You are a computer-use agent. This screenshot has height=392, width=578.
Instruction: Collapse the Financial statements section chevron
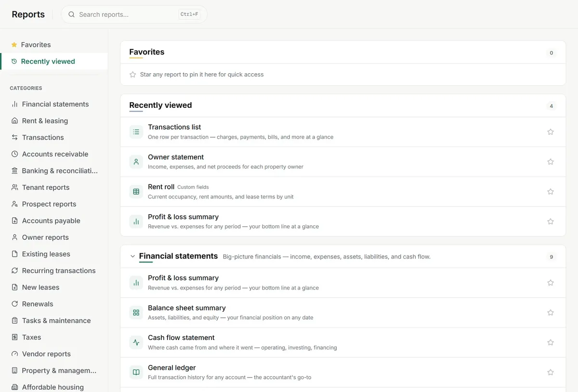(133, 257)
